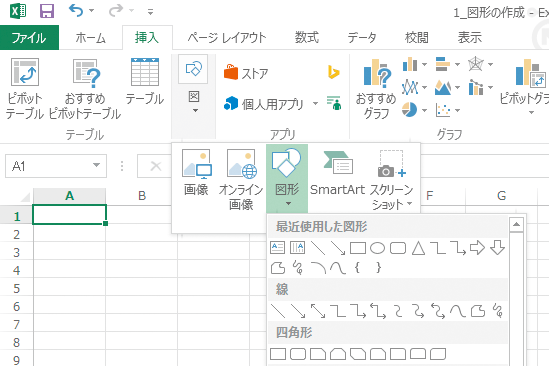Click おすすめピボットテーブル button

pos(85,89)
